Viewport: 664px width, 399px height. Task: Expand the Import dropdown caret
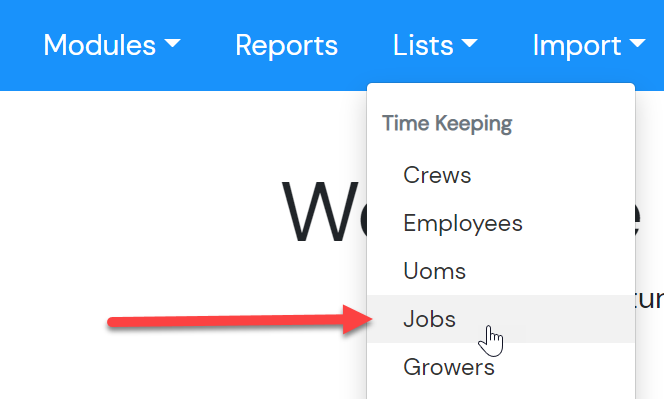coord(637,43)
